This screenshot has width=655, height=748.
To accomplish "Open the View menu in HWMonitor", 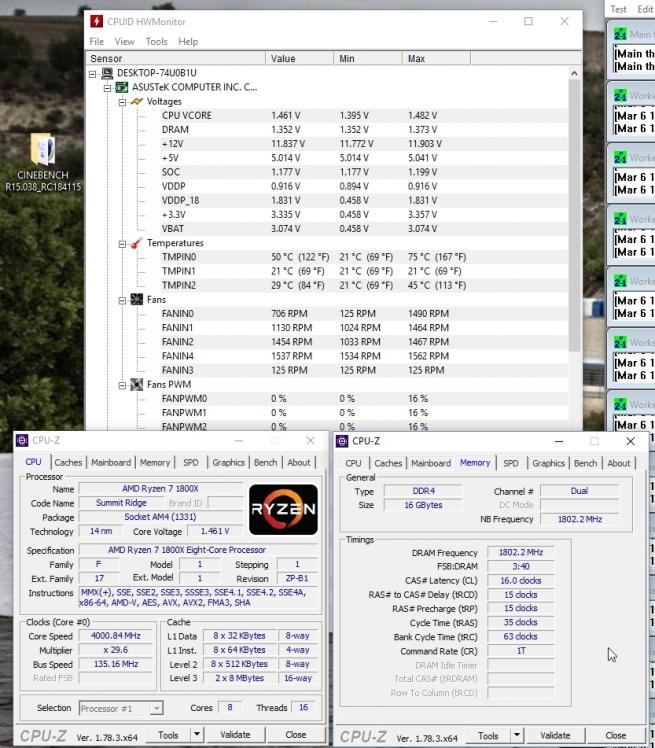I will tap(125, 42).
